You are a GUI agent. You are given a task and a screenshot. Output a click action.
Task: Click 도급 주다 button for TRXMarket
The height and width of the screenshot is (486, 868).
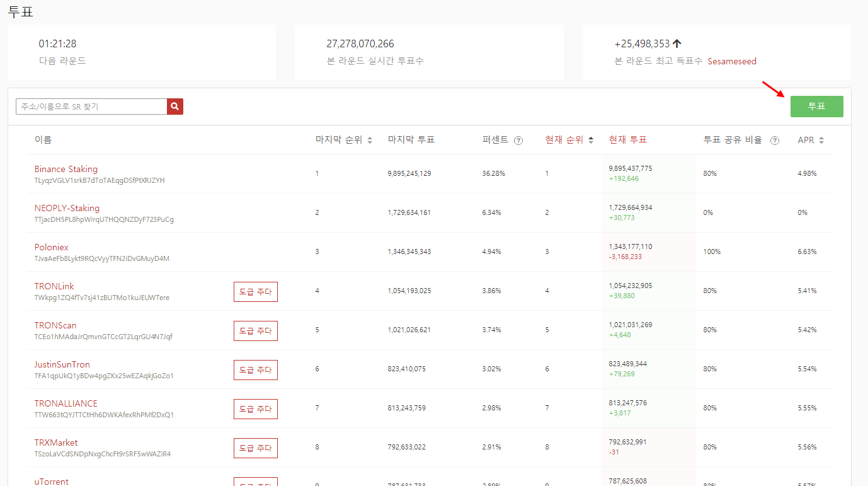tap(256, 448)
